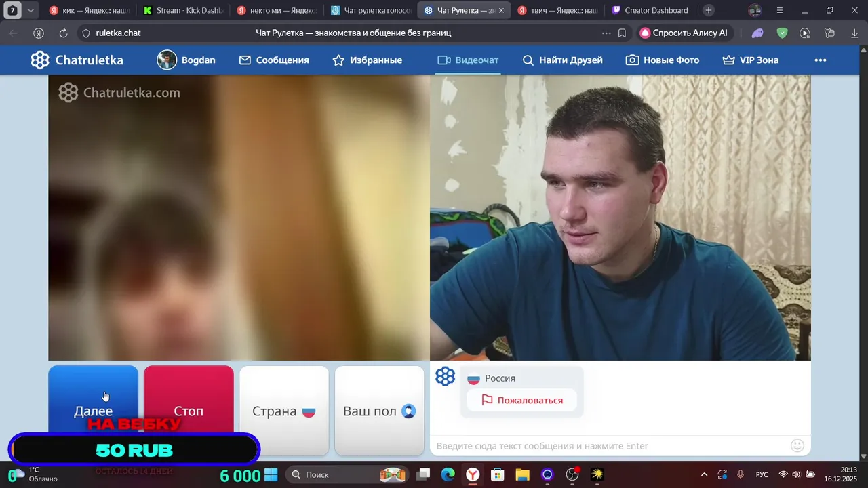Viewport: 868px width, 488px height.
Task: Reload the page
Action: click(x=63, y=33)
